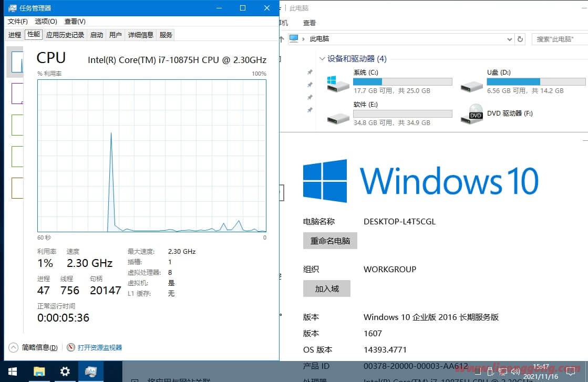Viewport: 588px width, 382px height.
Task: Switch to the 进程 tab
Action: [15, 35]
